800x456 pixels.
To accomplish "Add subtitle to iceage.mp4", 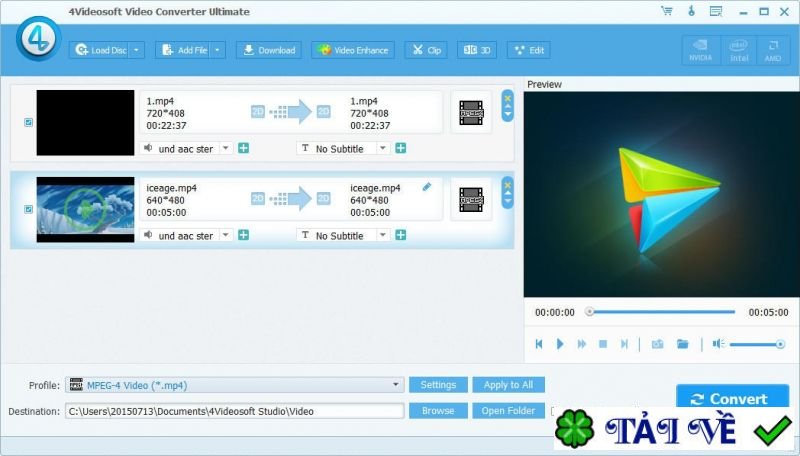I will 401,235.
